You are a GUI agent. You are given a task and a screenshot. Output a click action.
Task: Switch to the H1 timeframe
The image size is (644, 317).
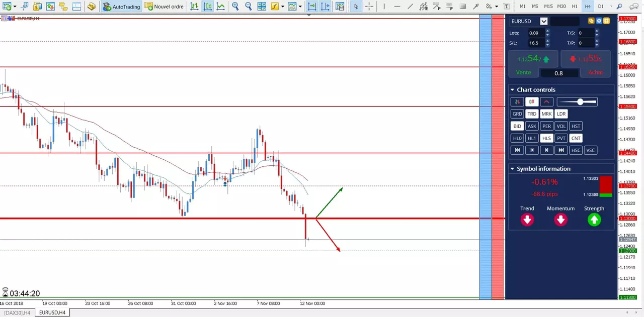(575, 7)
